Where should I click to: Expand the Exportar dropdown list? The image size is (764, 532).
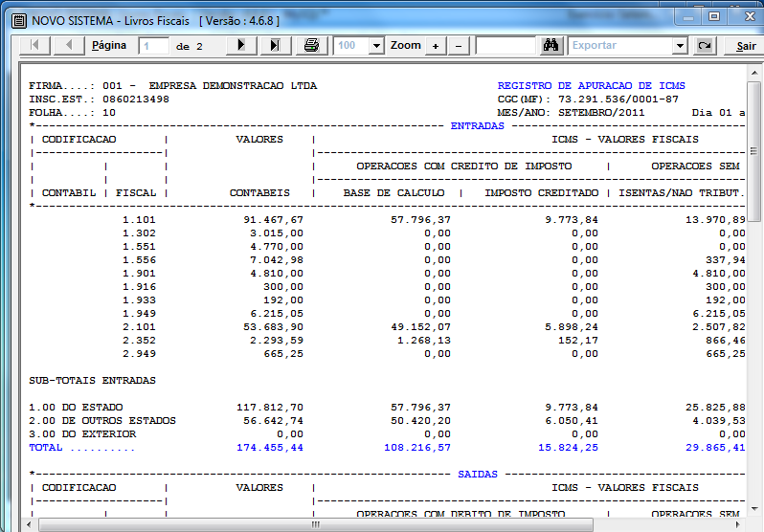(x=680, y=46)
